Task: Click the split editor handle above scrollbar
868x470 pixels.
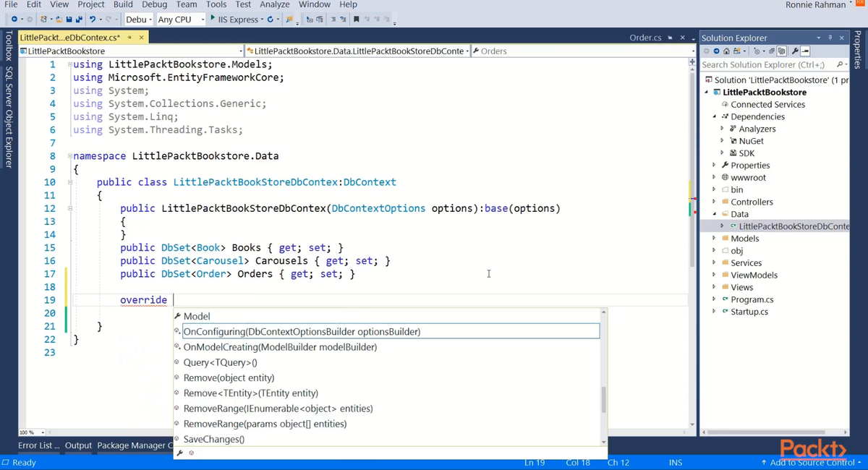Action: [692, 62]
